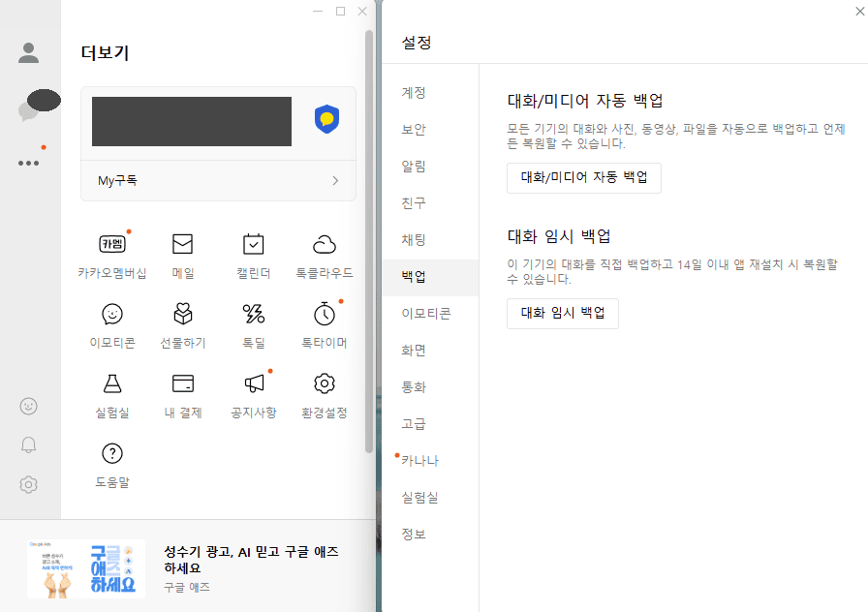Close the 설정 window
Viewport: 868px width, 612px height.
859,11
